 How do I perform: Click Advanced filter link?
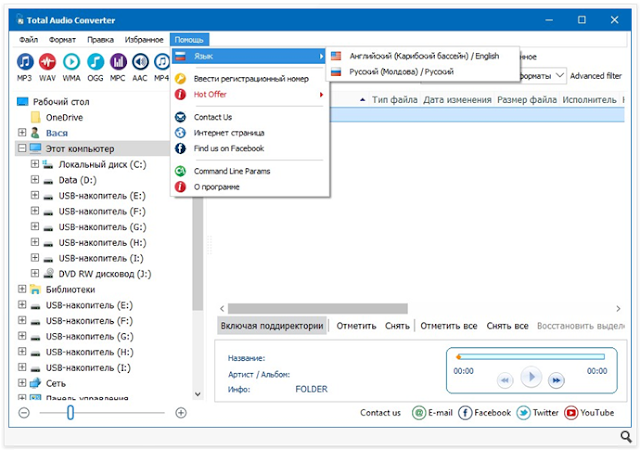pyautogui.click(x=596, y=76)
